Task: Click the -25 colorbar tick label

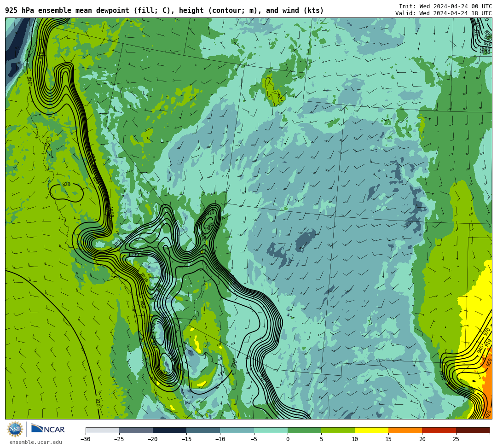Action: (x=119, y=439)
